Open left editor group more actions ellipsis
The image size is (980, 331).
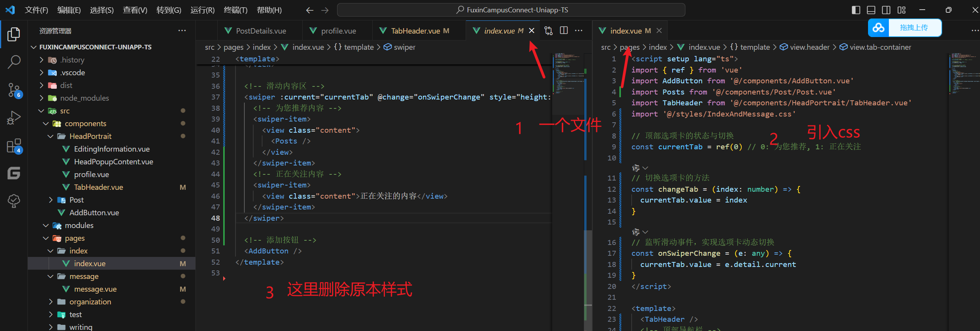tap(578, 30)
